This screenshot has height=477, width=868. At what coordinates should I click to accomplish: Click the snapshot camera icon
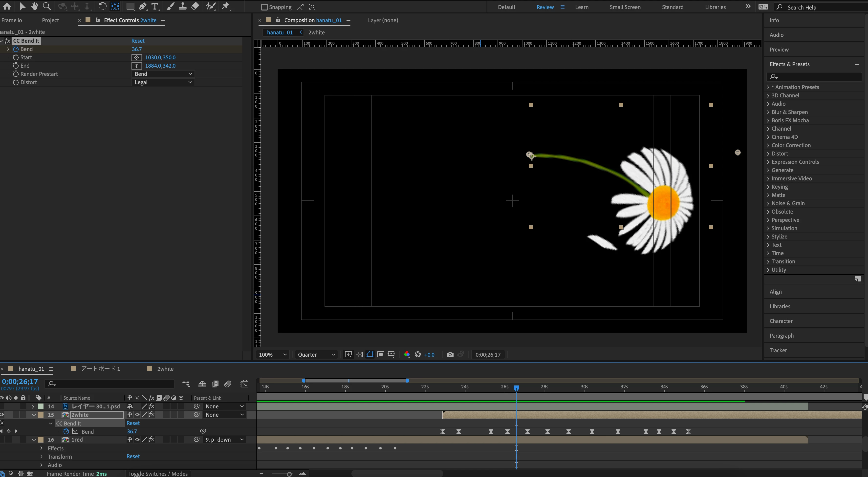pyautogui.click(x=449, y=354)
